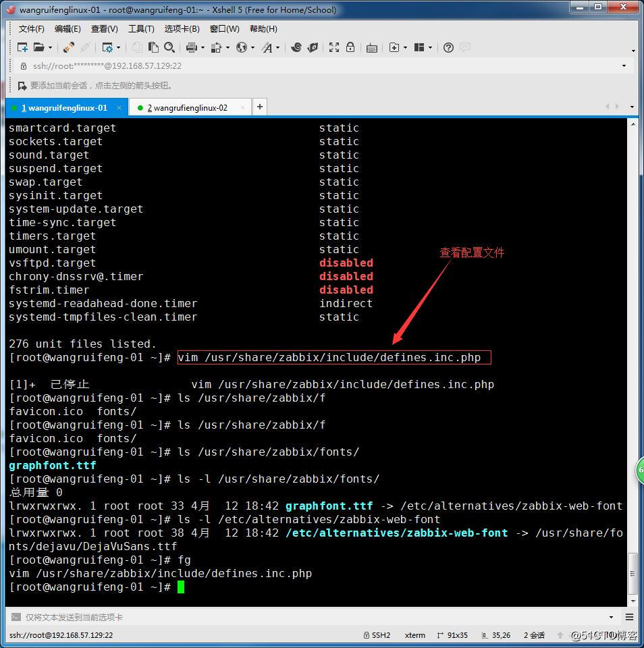Close the wangrufienglinux-02 tab

click(242, 108)
